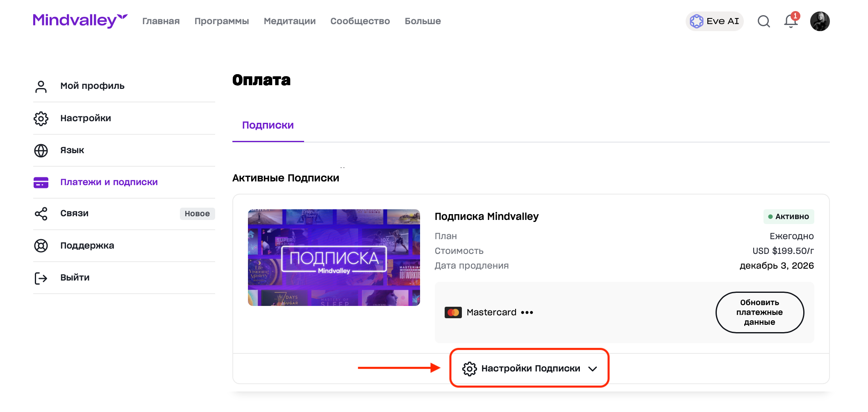Screen dimensions: 868x412
Task: Click the Настройки gear icon in sidebar
Action: click(x=41, y=118)
